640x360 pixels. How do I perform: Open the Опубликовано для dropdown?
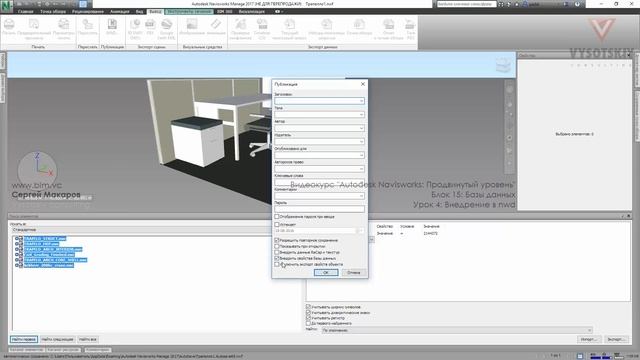(361, 155)
